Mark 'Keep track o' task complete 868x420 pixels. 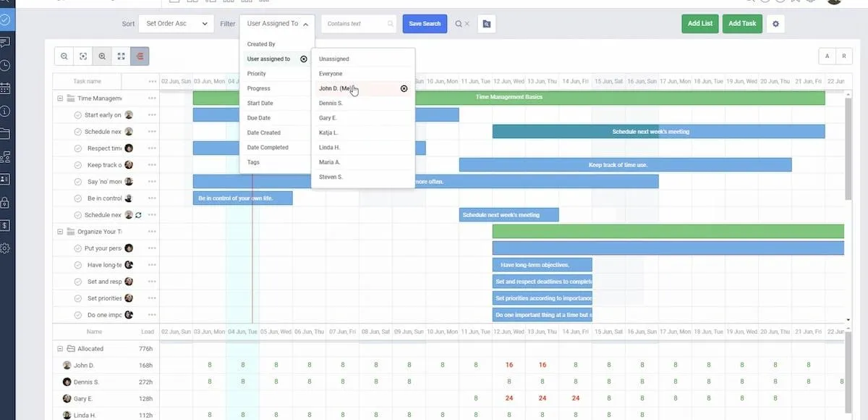[x=78, y=165]
